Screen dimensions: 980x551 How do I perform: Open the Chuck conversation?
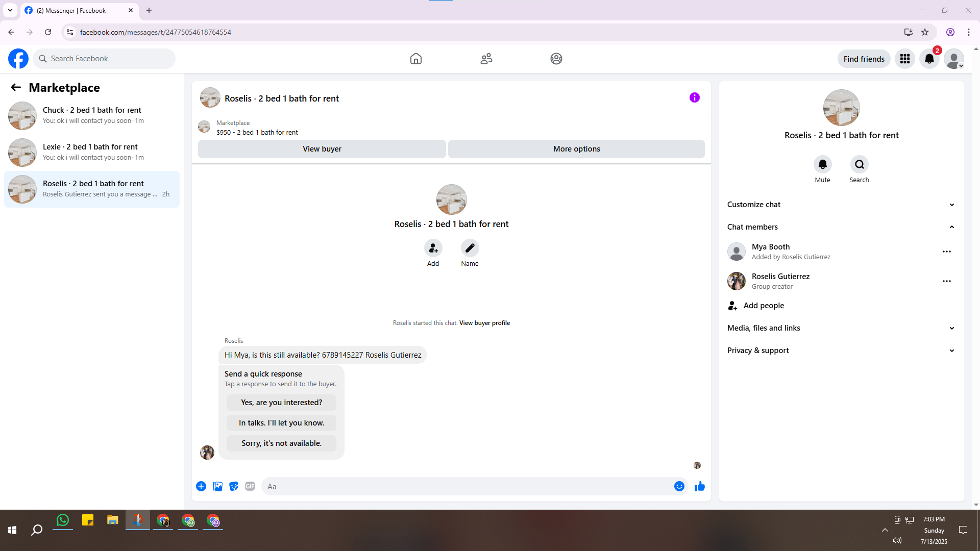pyautogui.click(x=92, y=115)
